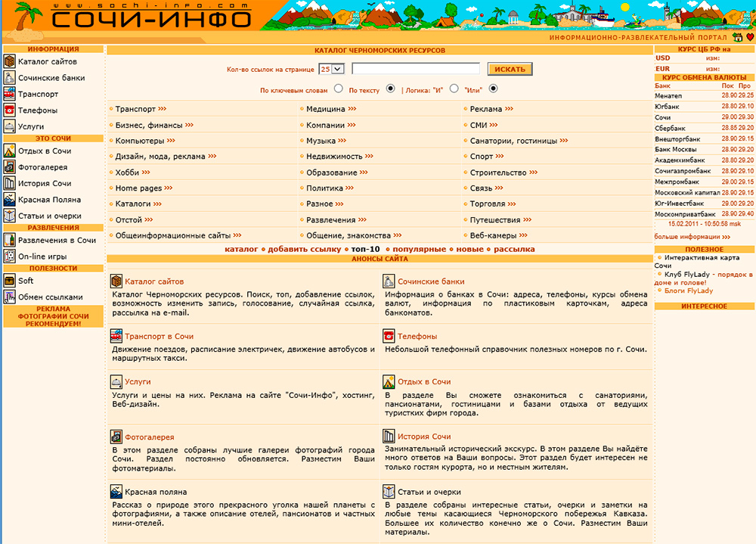Viewport: 756px width, 544px height.
Task: Click the Soft chest icon
Action: (x=10, y=281)
